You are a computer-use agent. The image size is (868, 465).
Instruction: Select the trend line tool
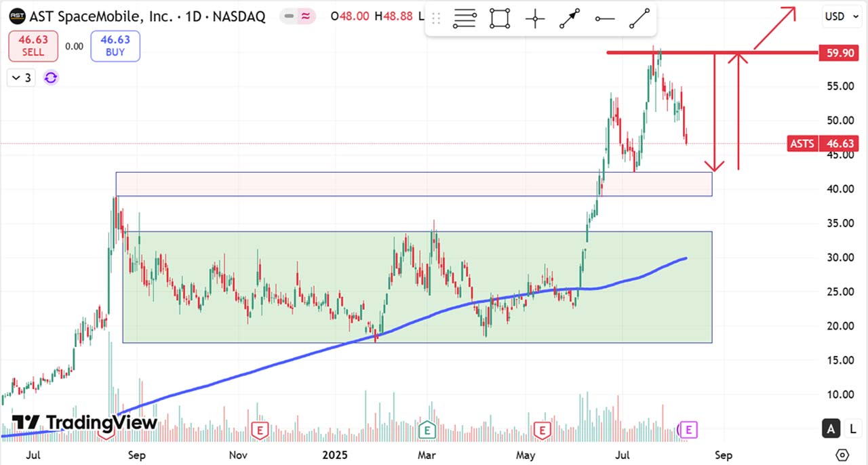[x=639, y=19]
